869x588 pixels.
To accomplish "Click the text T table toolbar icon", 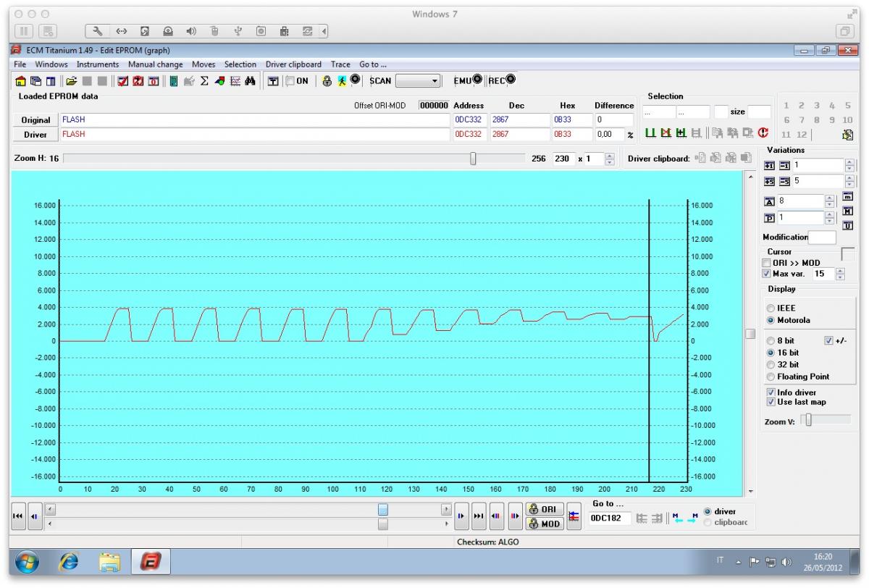I will tap(273, 80).
